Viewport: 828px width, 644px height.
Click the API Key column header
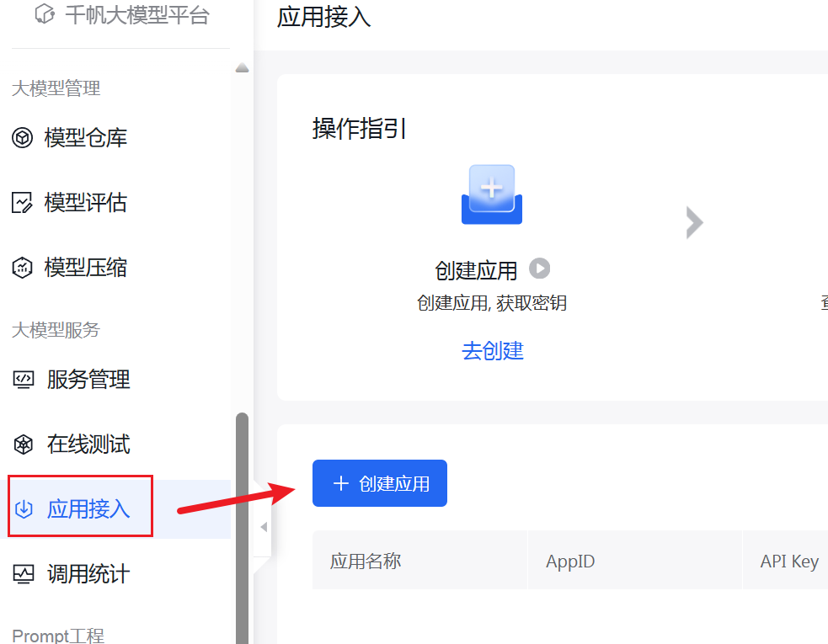pos(789,562)
